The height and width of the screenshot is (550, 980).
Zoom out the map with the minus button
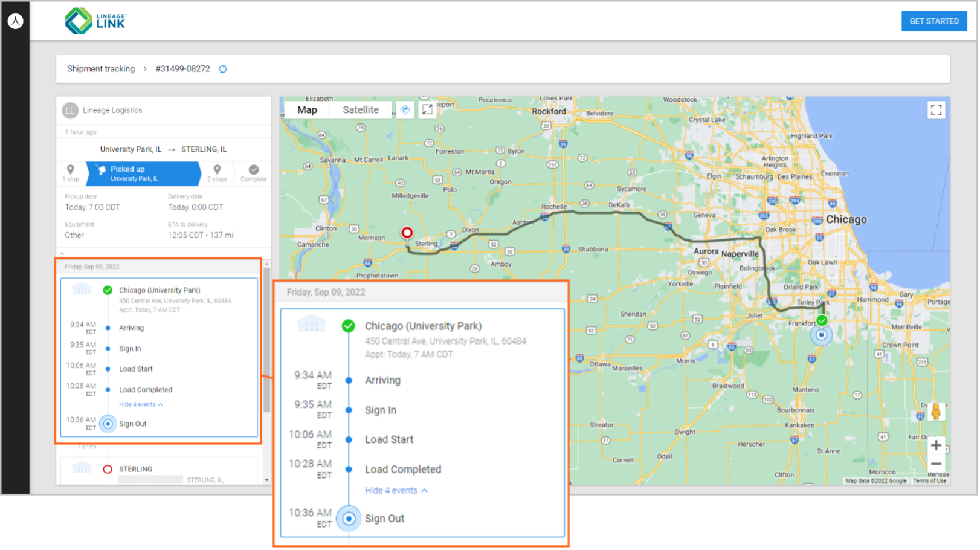pyautogui.click(x=936, y=464)
